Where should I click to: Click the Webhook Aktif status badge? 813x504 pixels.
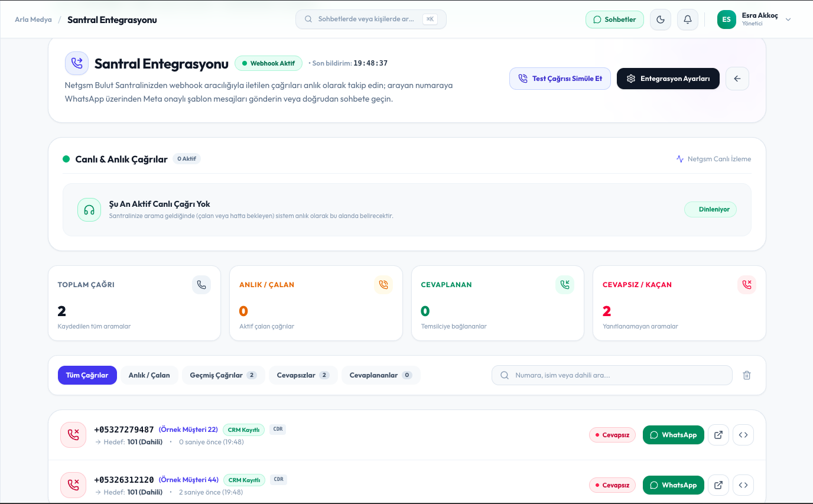pyautogui.click(x=268, y=63)
